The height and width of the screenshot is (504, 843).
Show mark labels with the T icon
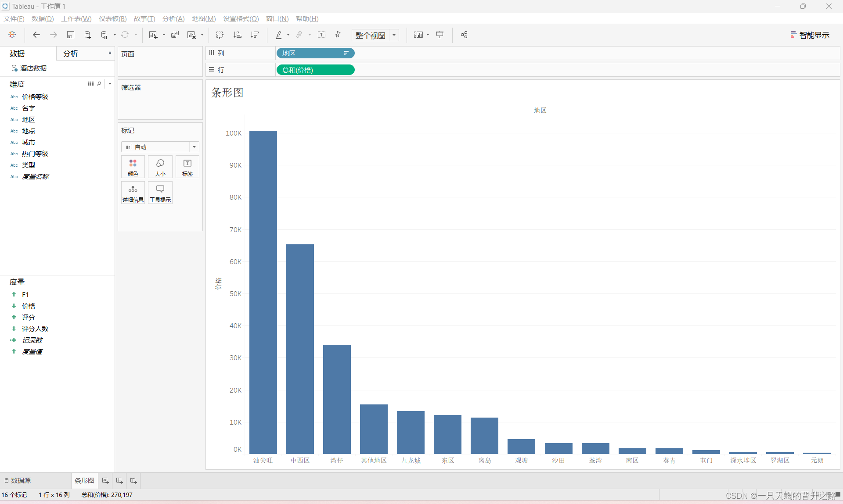pos(321,35)
